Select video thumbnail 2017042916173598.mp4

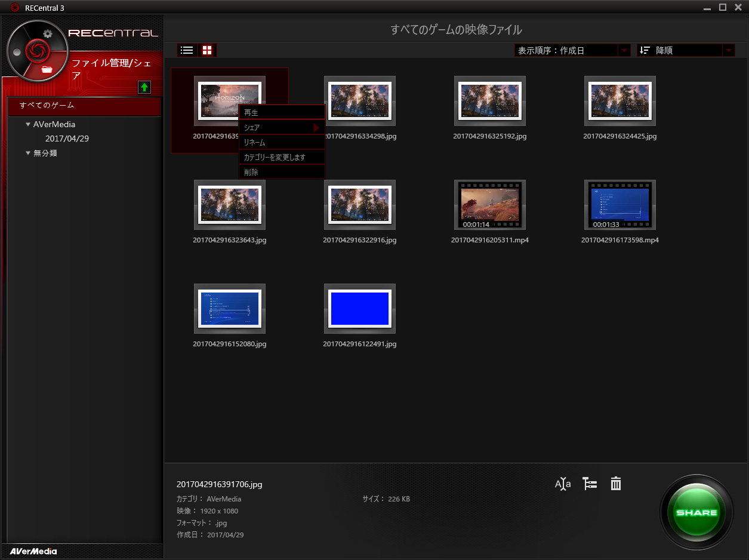(x=620, y=205)
